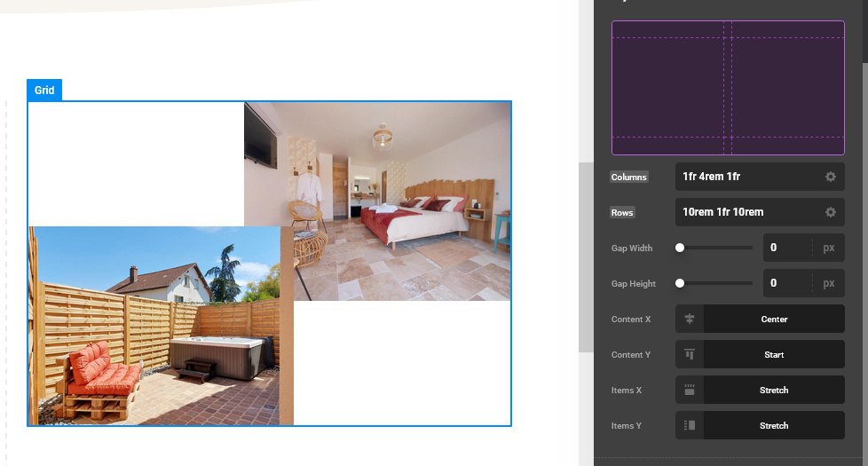The width and height of the screenshot is (868, 466).
Task: Open Rows settings gear icon
Action: point(830,212)
